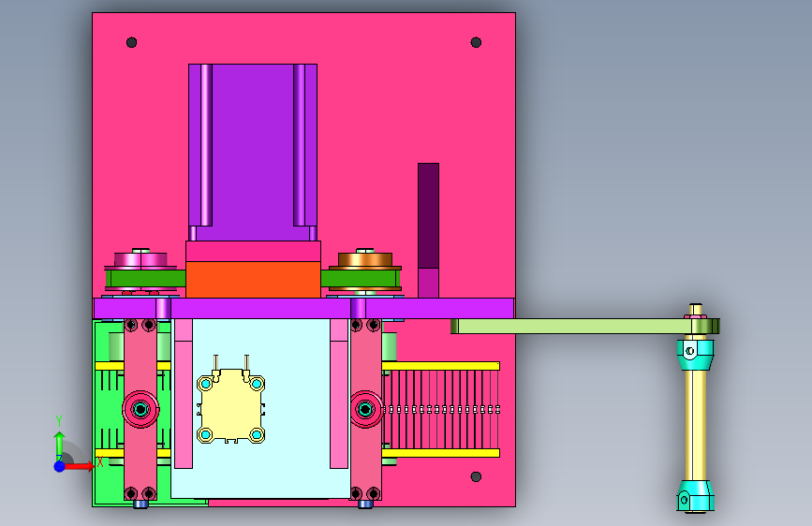Select the magenta pulley hub on the left

coord(140,259)
